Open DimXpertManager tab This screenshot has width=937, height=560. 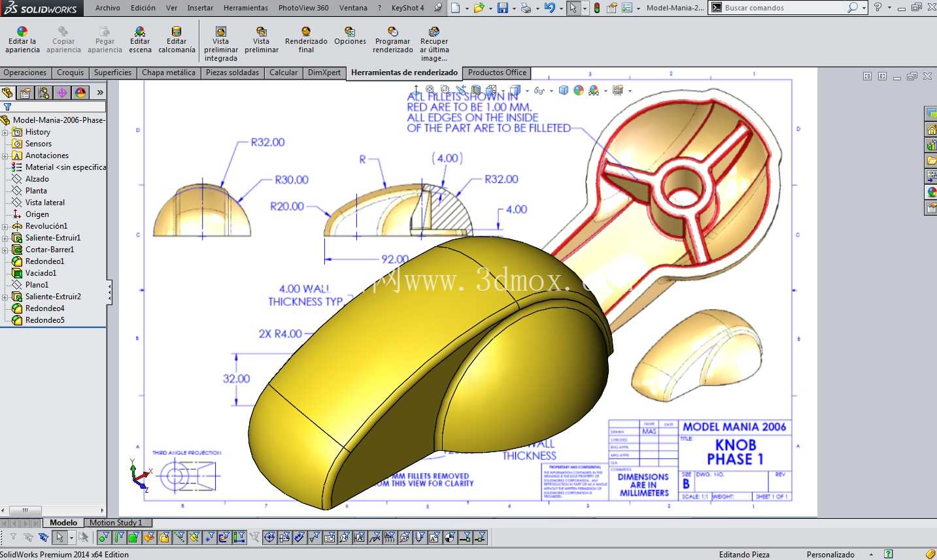(62, 93)
